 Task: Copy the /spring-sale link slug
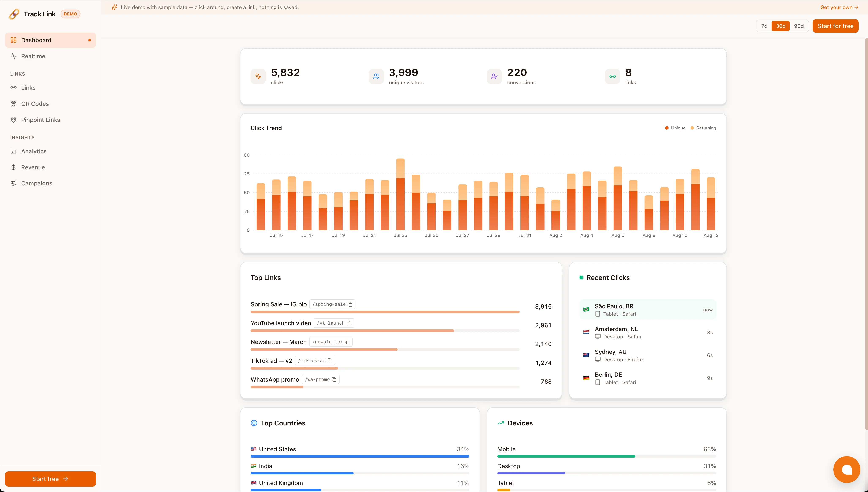tap(350, 304)
